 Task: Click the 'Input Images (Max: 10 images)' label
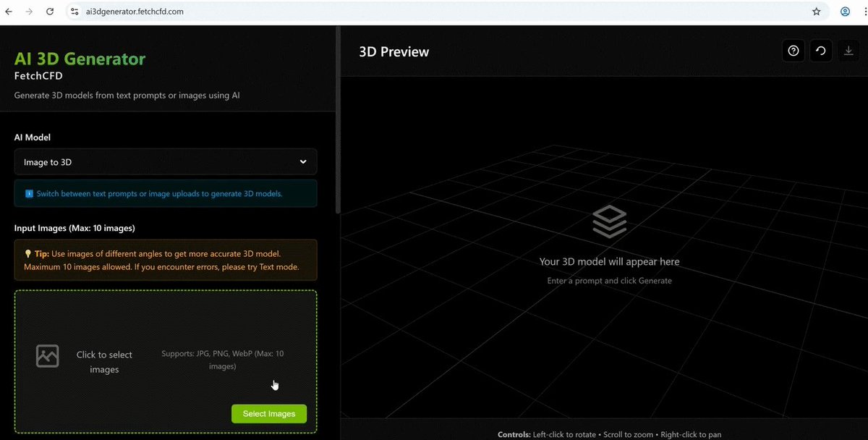point(75,228)
